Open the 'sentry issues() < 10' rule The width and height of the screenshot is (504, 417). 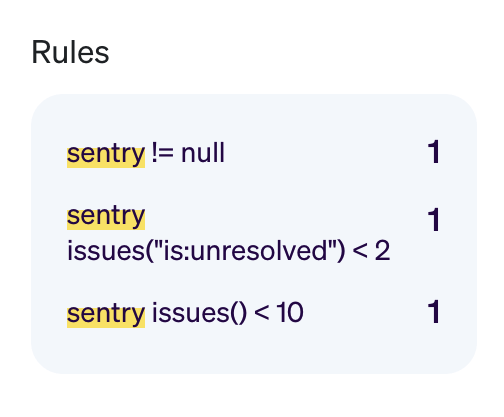pos(254,313)
